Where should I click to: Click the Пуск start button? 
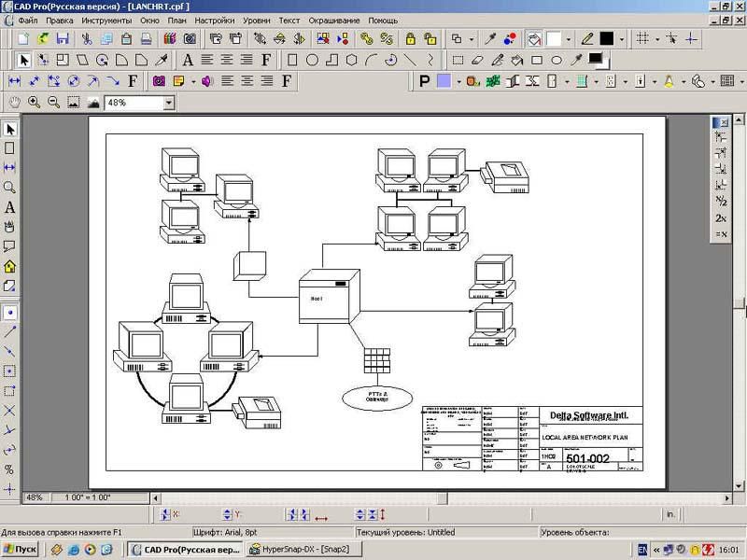point(21,550)
